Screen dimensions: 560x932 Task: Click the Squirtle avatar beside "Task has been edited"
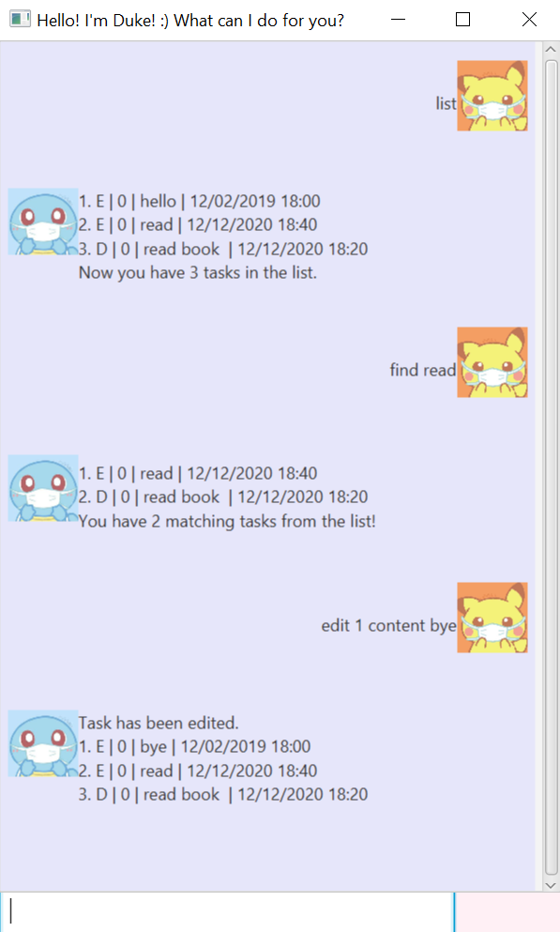[x=43, y=743]
